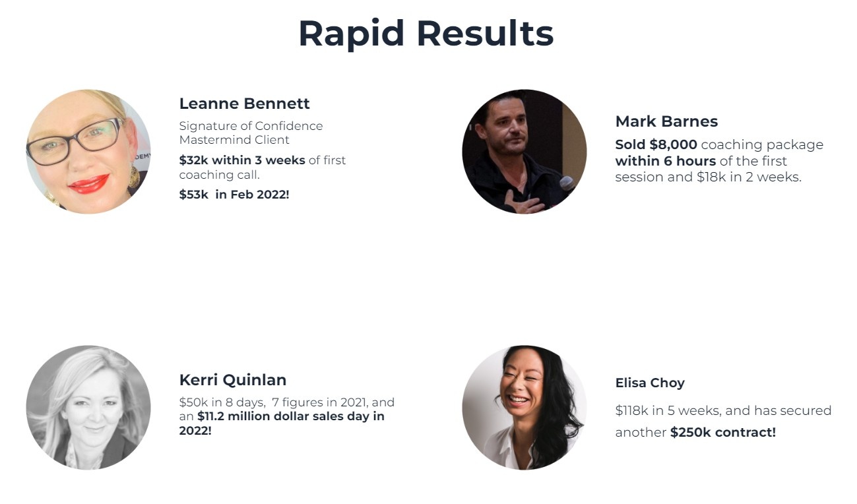Select the Elisa Choy name heading
The image size is (857, 504).
pos(650,383)
